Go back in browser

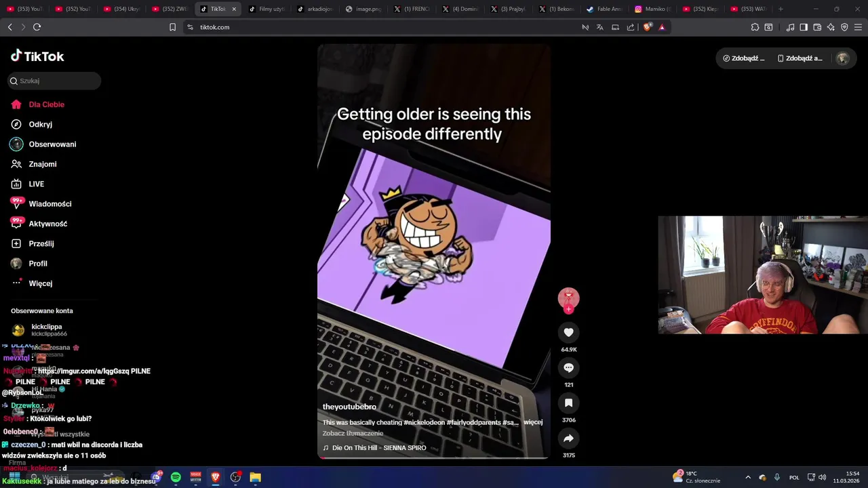[10, 27]
